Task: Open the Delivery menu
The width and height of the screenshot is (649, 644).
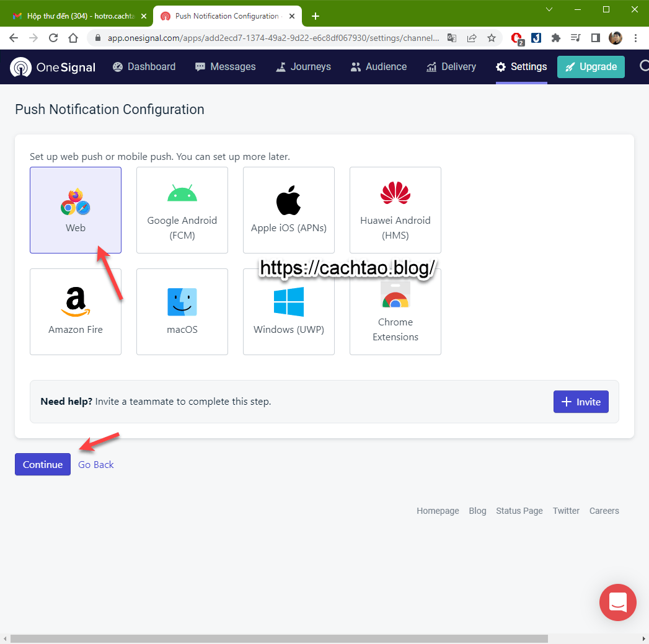Action: (x=451, y=67)
